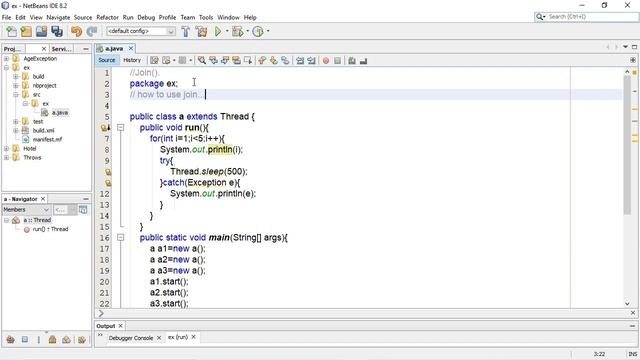Switch to Source view button

pos(107,60)
